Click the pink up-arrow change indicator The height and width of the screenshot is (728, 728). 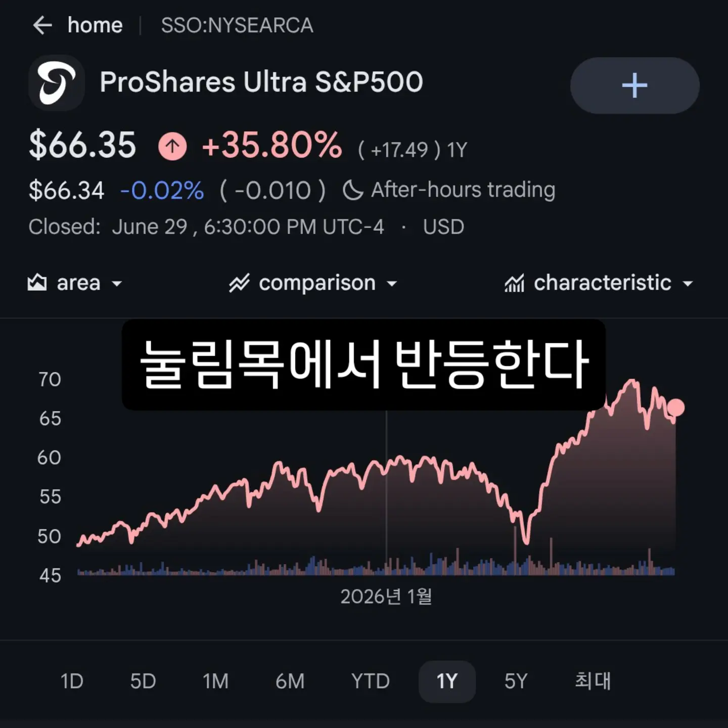coord(172,146)
